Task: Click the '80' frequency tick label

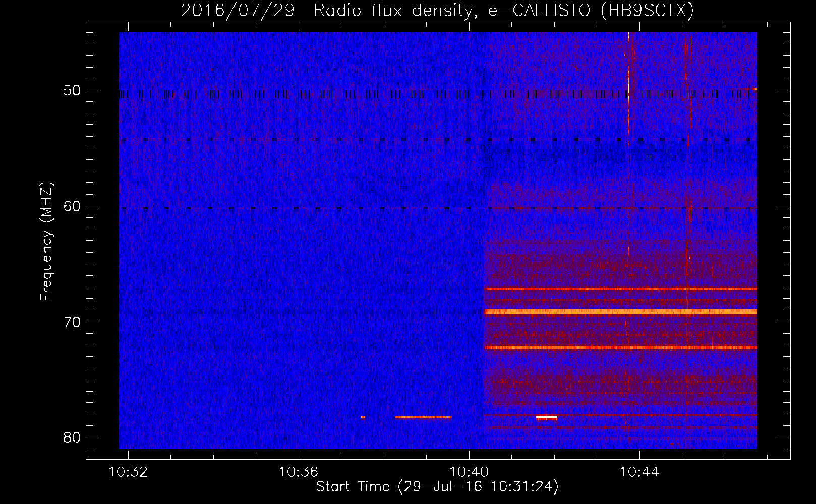Action: point(73,437)
